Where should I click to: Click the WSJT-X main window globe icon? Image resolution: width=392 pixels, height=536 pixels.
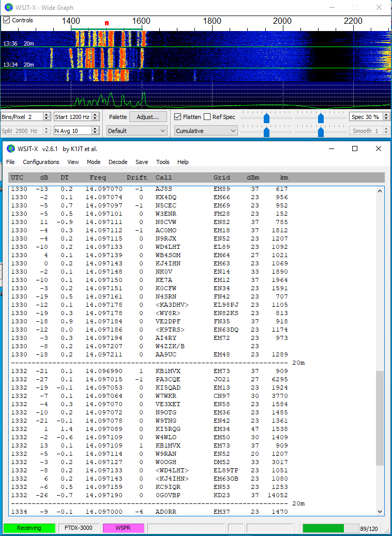[x=10, y=148]
